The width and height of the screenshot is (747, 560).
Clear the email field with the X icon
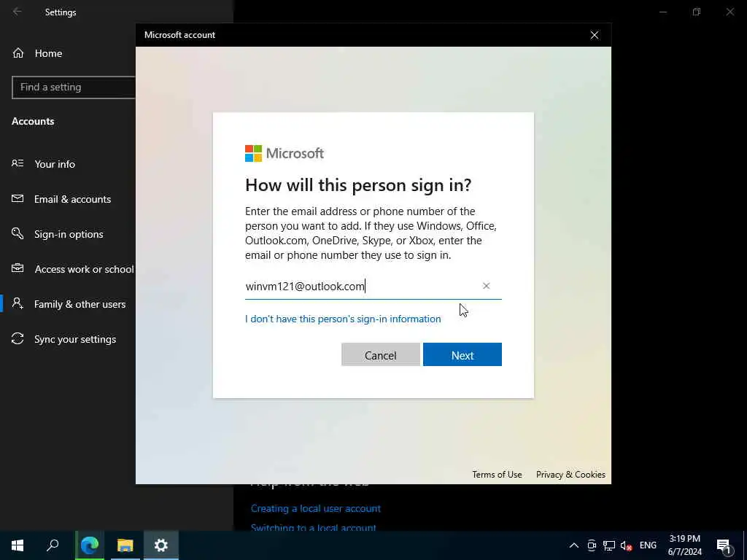click(486, 286)
